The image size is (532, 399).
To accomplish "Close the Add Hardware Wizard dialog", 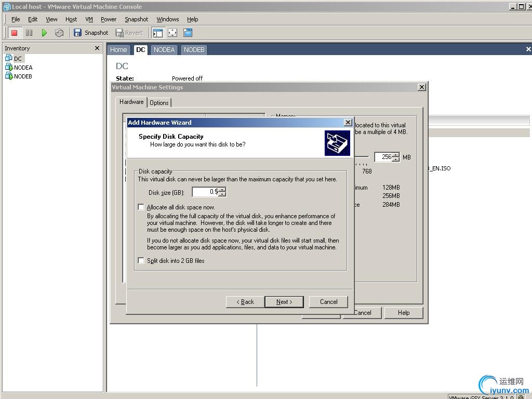I will coord(348,123).
